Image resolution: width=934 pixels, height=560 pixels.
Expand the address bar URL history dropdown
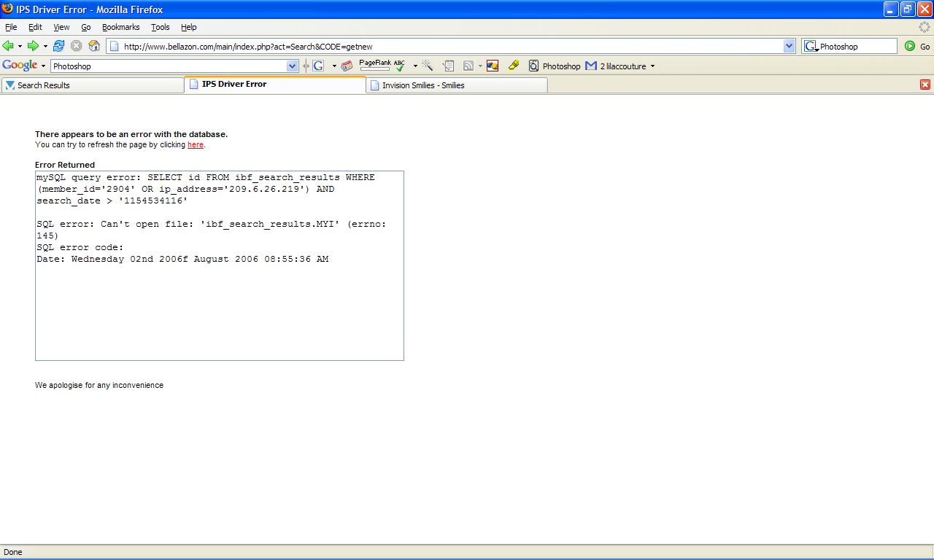789,46
